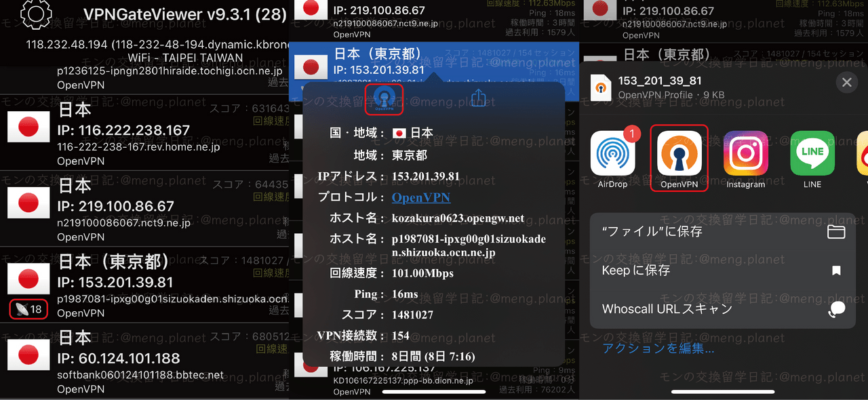Screen dimensions: 868x400
Task: Tap uptime value 8日間 (8日 7:16)
Action: (433, 356)
